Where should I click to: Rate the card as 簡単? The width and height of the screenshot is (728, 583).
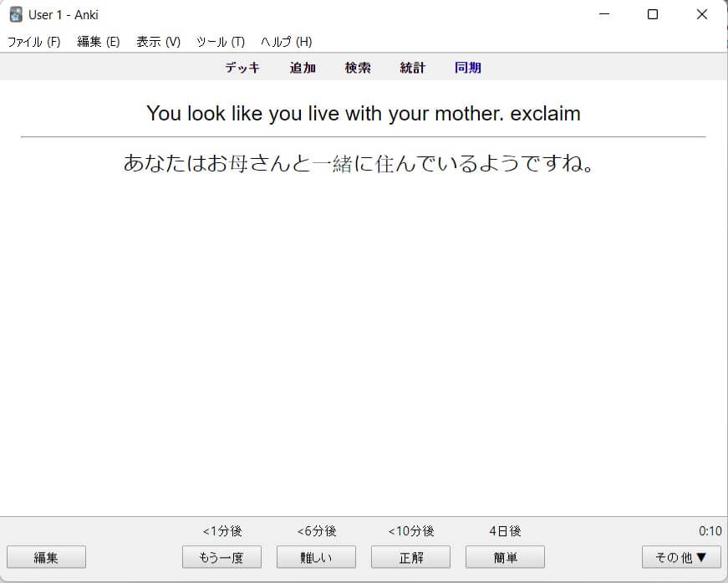(x=505, y=557)
